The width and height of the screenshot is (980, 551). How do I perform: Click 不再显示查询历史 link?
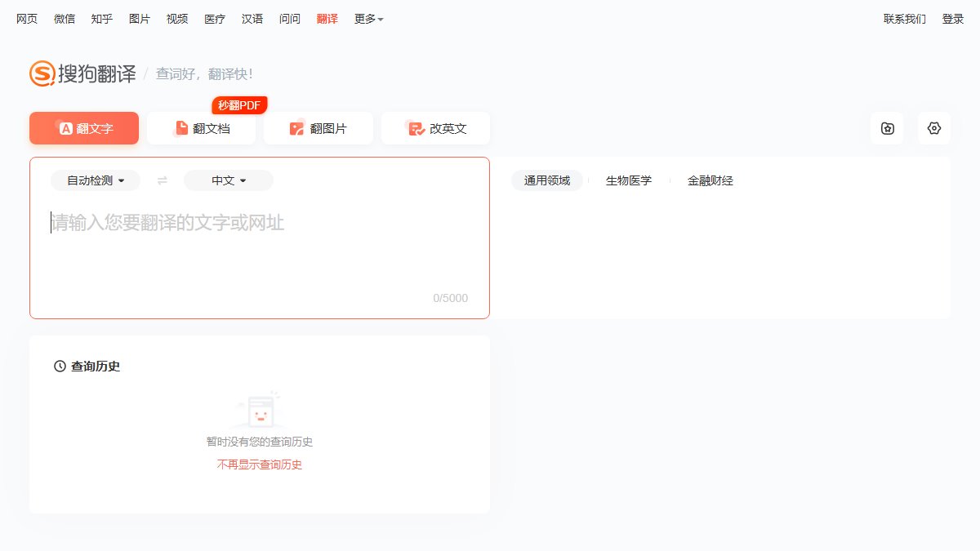[x=260, y=464]
